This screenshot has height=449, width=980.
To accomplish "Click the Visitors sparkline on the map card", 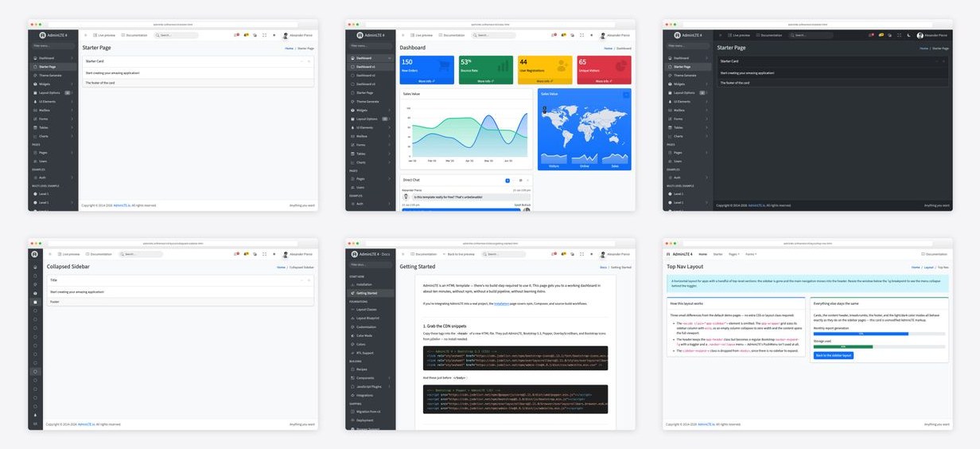I will [554, 158].
